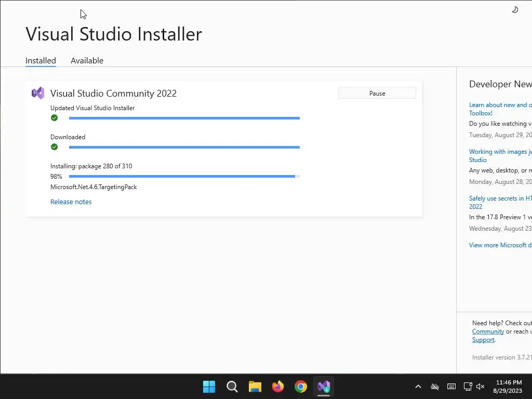Click View more Microsoft developer news

pyautogui.click(x=500, y=245)
